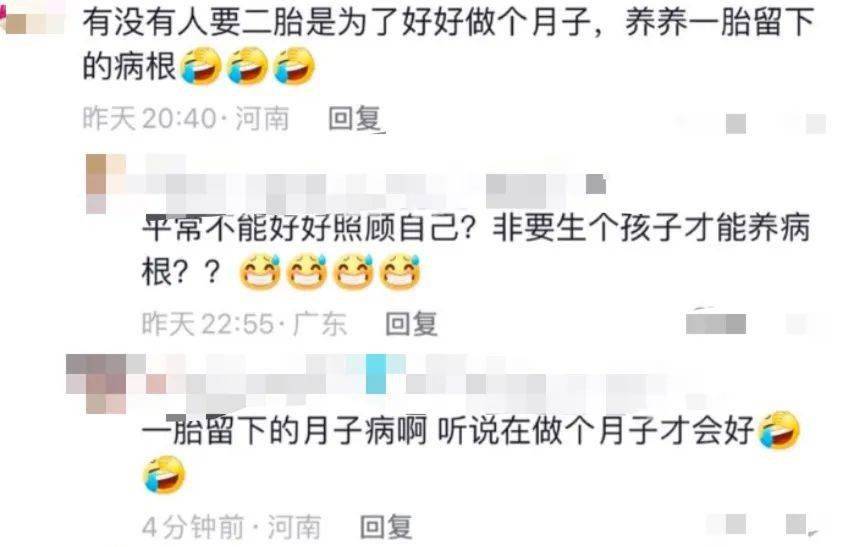Viewport: 852px width, 547px height.
Task: Open avatar of the 广东 reply author
Action: point(106,183)
